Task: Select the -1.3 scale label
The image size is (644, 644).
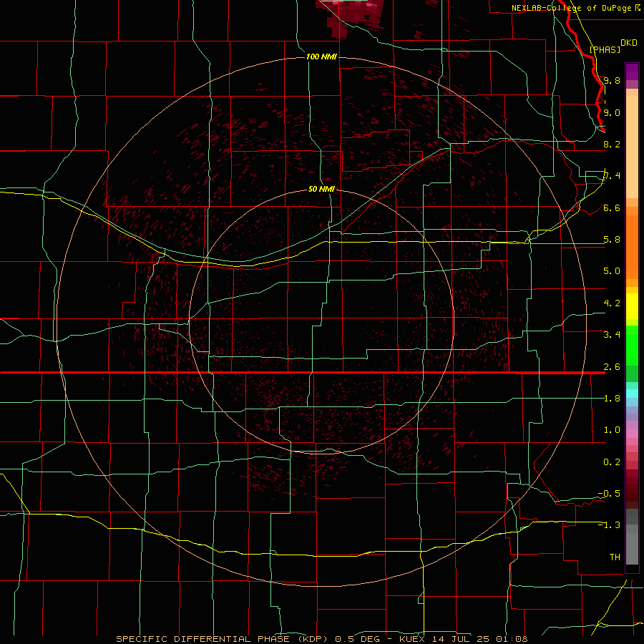Action: click(609, 525)
